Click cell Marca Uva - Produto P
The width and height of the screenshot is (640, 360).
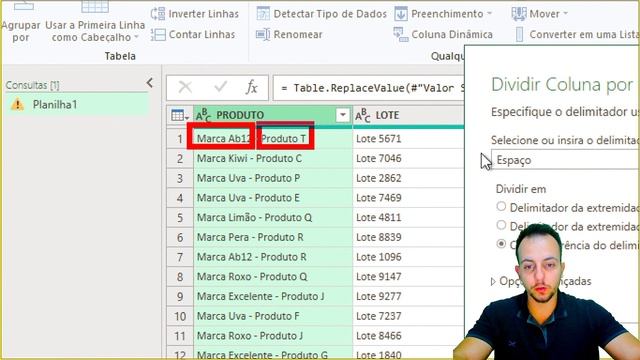pyautogui.click(x=273, y=178)
